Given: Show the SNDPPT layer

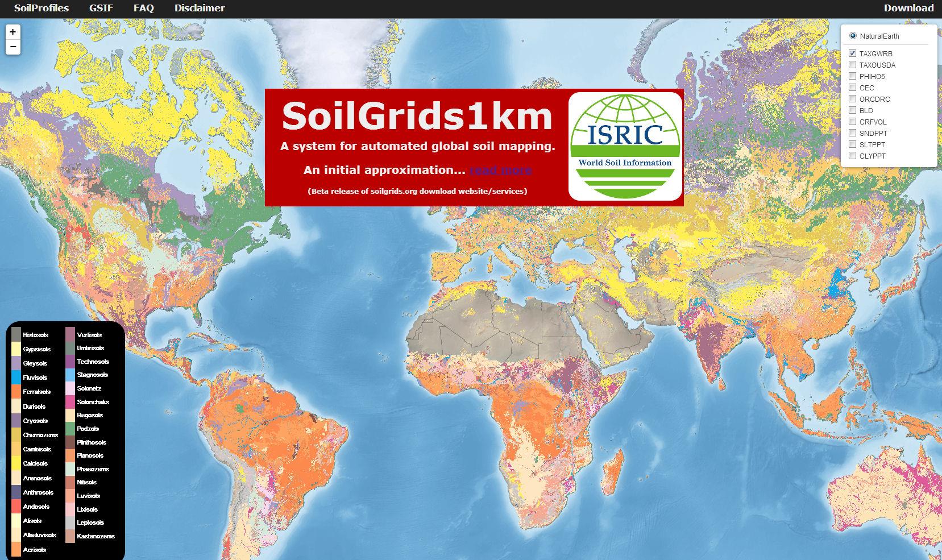Looking at the screenshot, I should [x=853, y=133].
